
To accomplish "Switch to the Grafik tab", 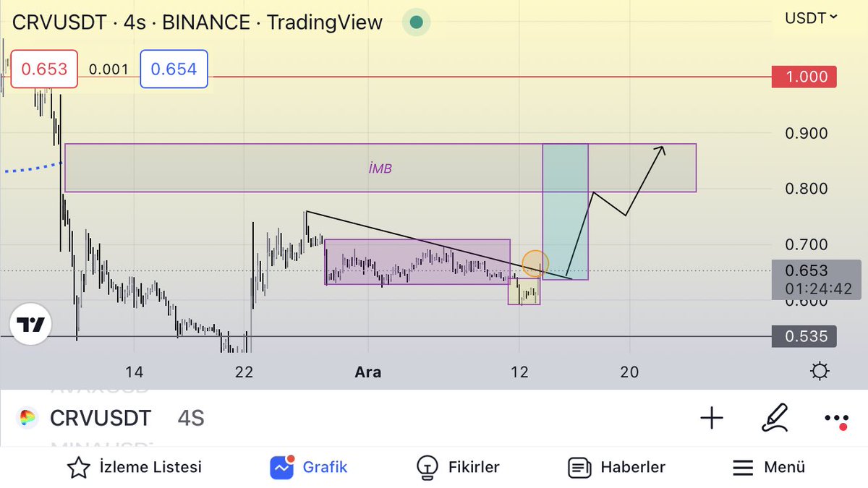I will (x=309, y=467).
